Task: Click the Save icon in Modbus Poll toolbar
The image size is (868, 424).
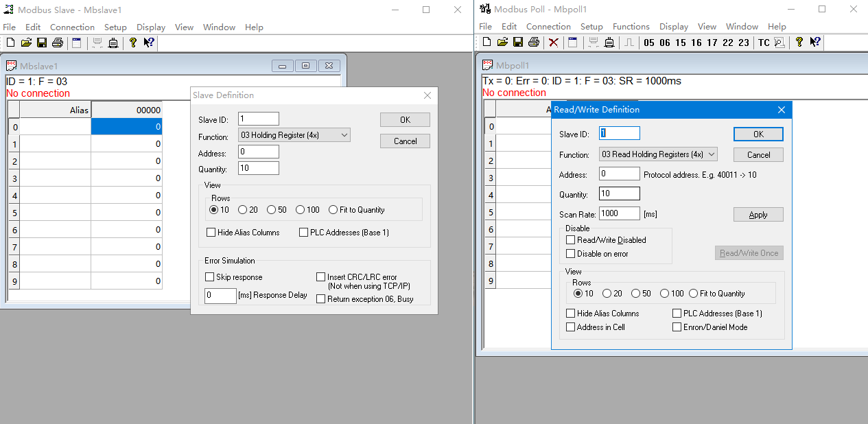Action: [x=518, y=42]
